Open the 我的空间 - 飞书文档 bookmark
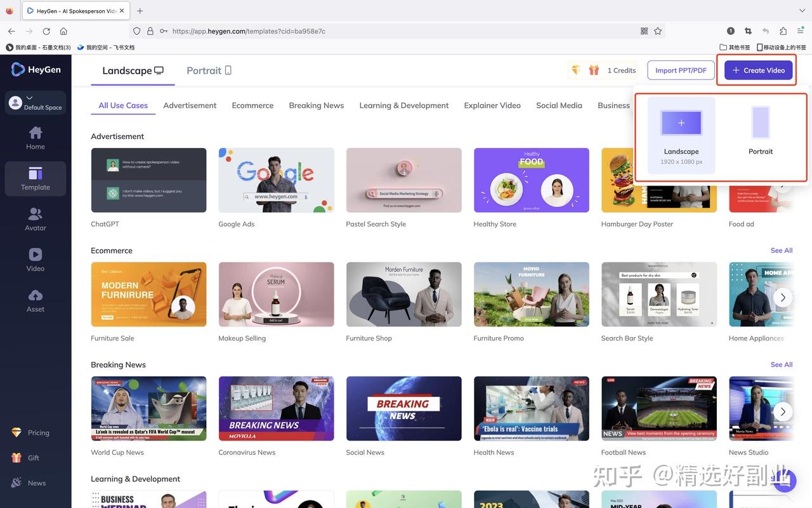Image resolution: width=812 pixels, height=508 pixels. [x=106, y=47]
